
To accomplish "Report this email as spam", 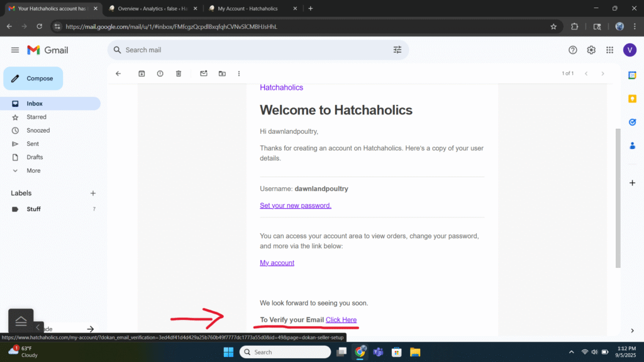I will point(160,74).
